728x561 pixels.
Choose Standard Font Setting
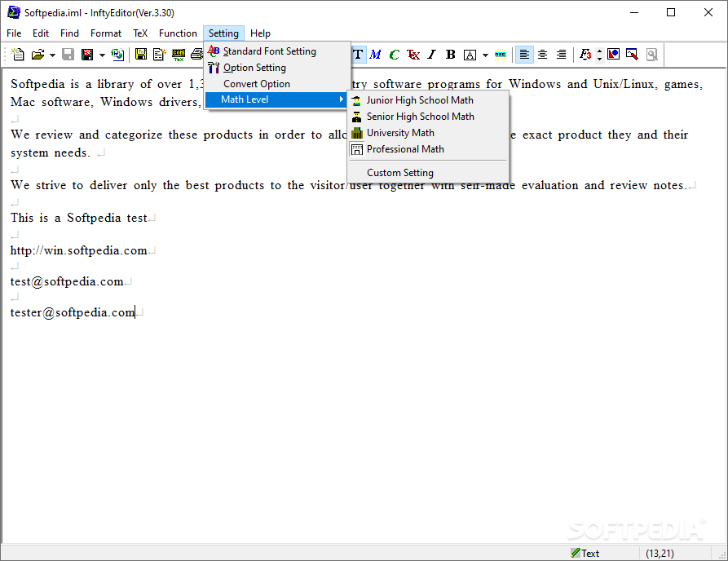pyautogui.click(x=277, y=51)
